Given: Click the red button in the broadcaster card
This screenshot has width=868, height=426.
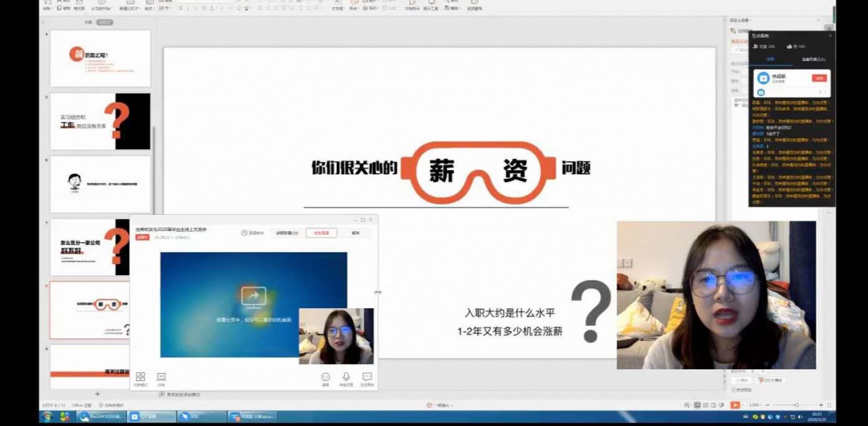Looking at the screenshot, I should (819, 78).
